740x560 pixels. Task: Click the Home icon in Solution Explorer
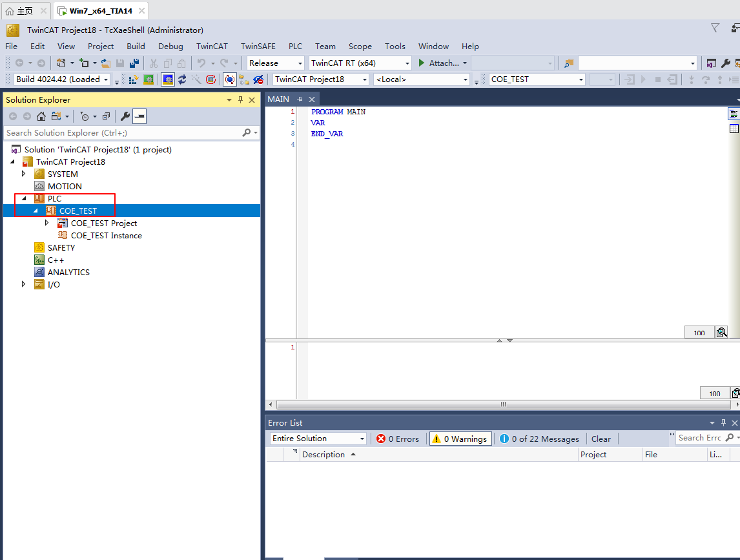(x=41, y=116)
